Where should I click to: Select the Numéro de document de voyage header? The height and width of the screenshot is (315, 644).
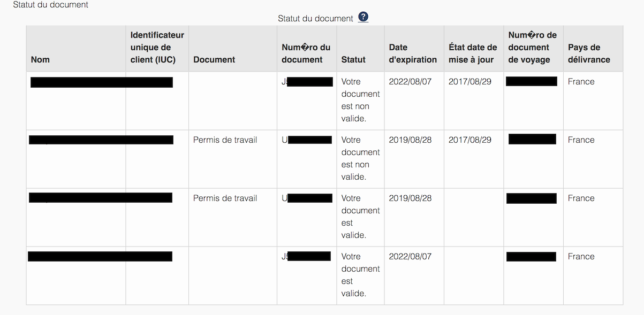tap(532, 47)
